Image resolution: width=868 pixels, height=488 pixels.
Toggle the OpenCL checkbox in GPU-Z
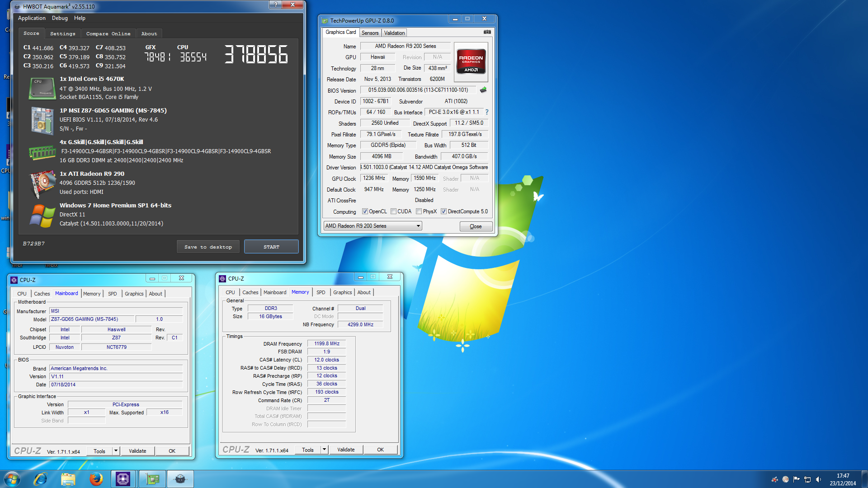(364, 211)
